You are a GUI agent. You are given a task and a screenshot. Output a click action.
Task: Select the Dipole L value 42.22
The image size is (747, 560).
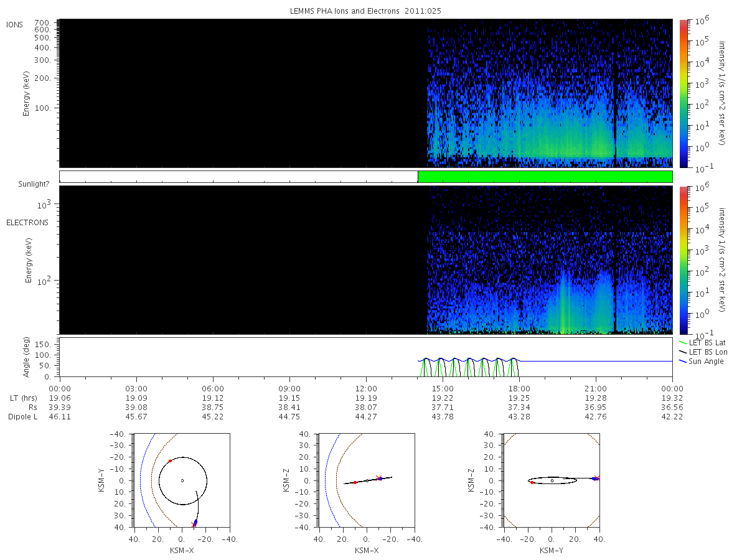point(672,416)
